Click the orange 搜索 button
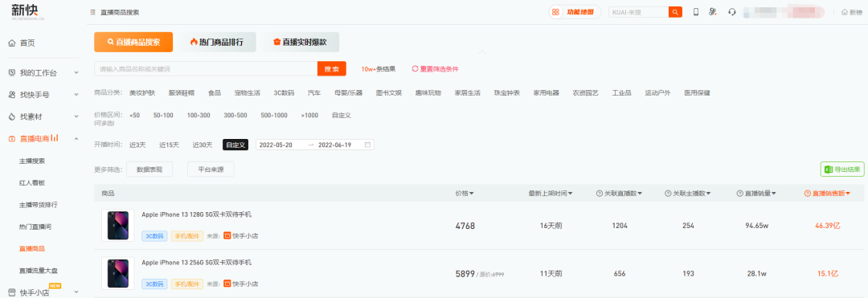868x298 pixels. pyautogui.click(x=332, y=68)
